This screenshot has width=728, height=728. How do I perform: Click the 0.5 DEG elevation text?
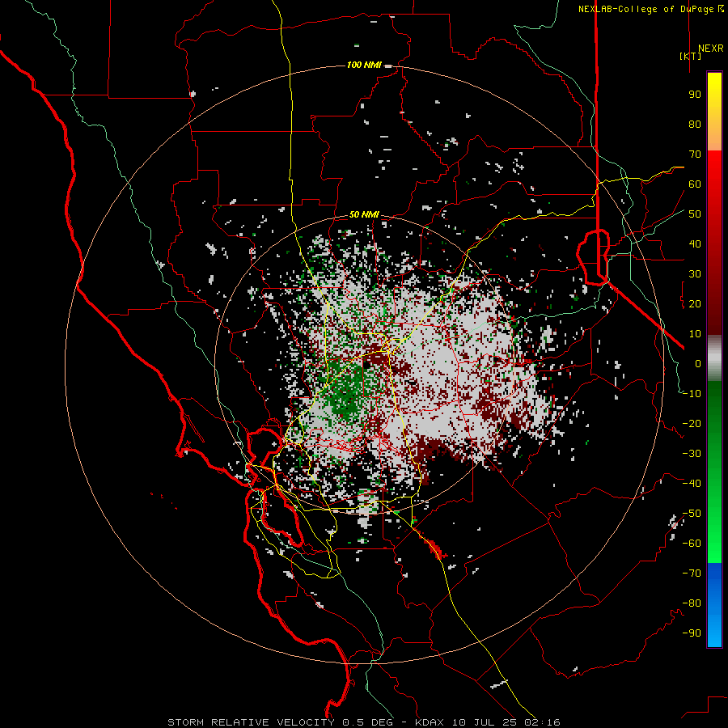[368, 722]
